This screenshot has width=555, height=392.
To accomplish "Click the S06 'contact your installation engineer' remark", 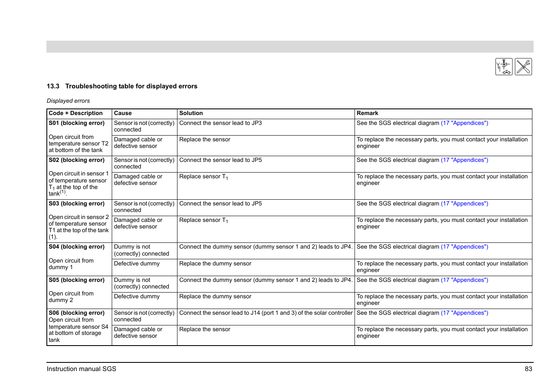I will 442,332.
